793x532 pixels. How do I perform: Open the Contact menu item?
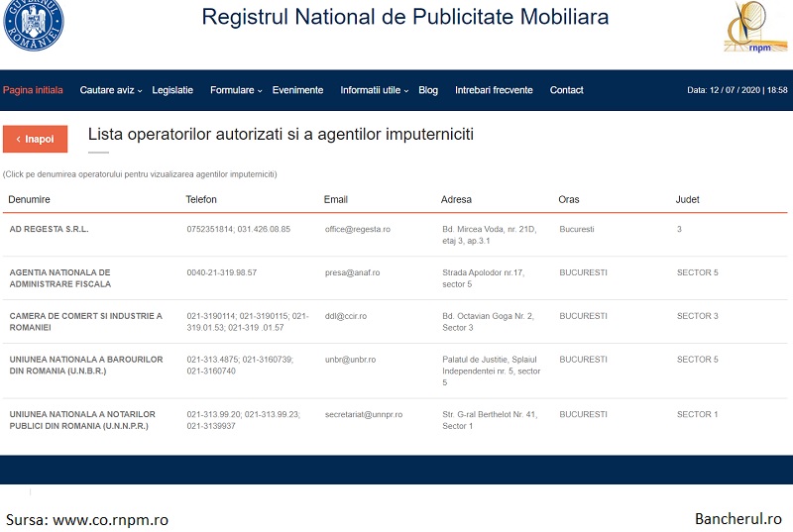pyautogui.click(x=566, y=90)
